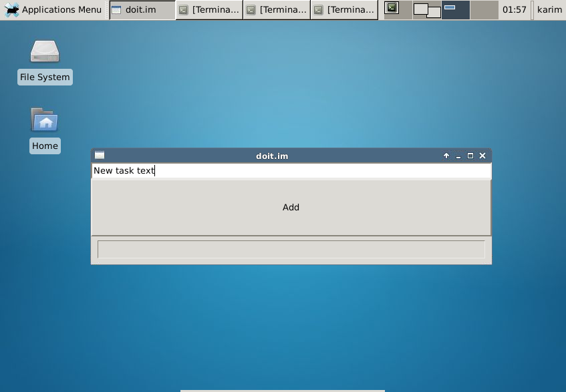
Task: Select the Home folder desktop icon
Action: pos(45,130)
